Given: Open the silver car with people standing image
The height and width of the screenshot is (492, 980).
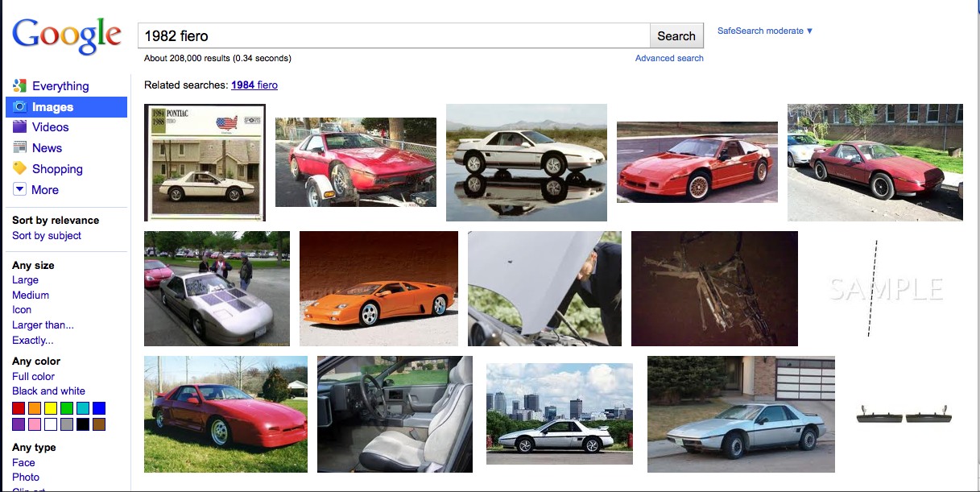Looking at the screenshot, I should 217,288.
